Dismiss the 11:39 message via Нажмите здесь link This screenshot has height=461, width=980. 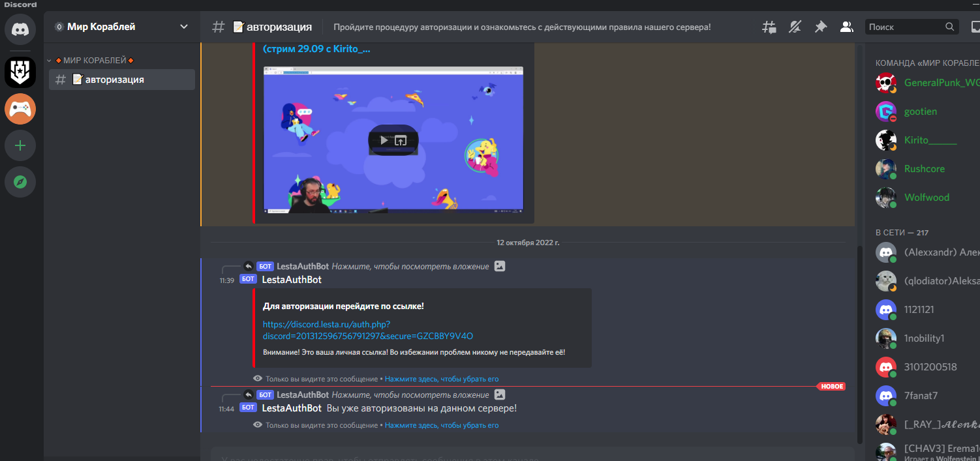pyautogui.click(x=442, y=379)
